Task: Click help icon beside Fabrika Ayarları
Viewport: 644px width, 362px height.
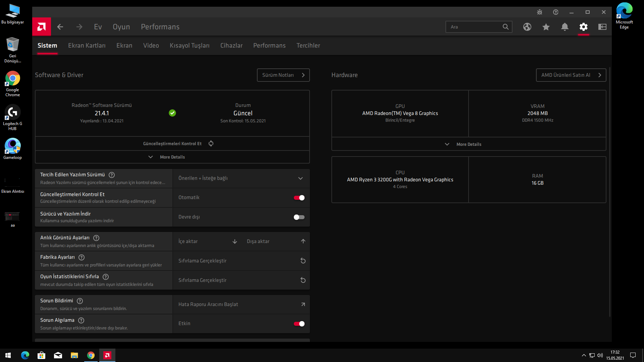Action: tap(82, 257)
